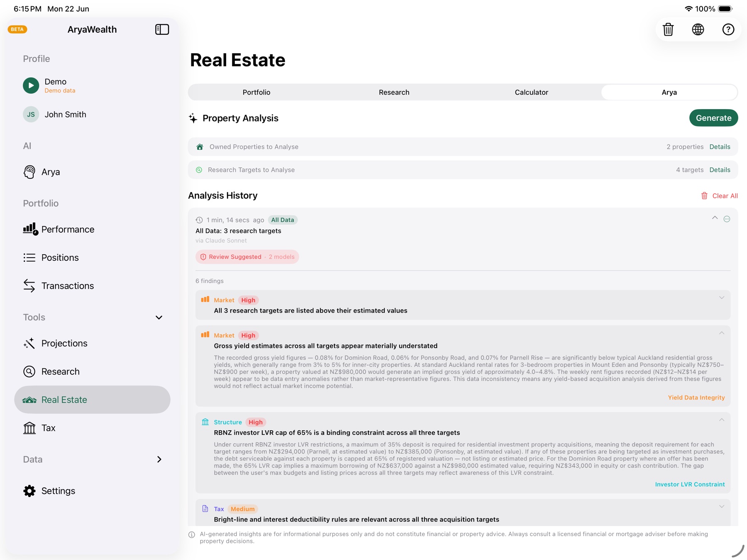Click the Medium badge on Tax finding
747x560 pixels.
(x=243, y=509)
